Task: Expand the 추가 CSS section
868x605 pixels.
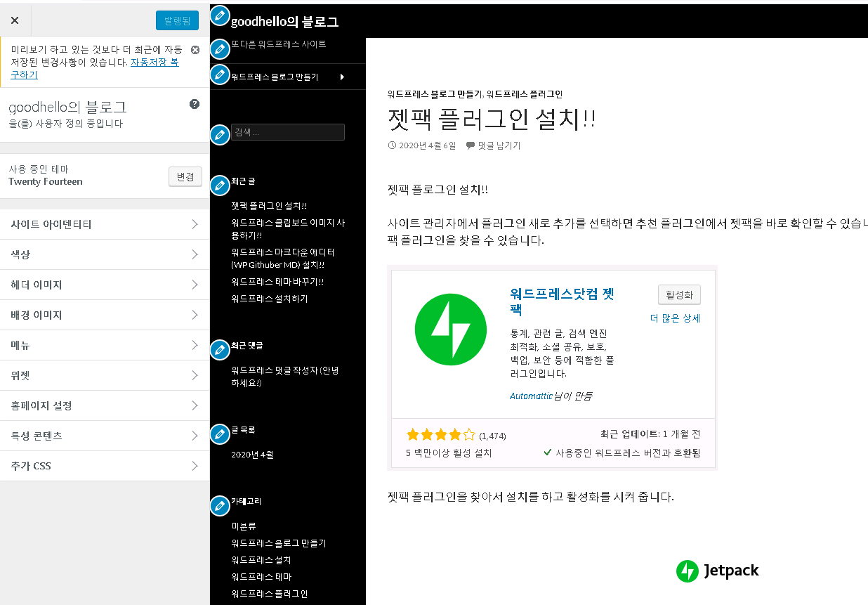Action: pos(105,466)
